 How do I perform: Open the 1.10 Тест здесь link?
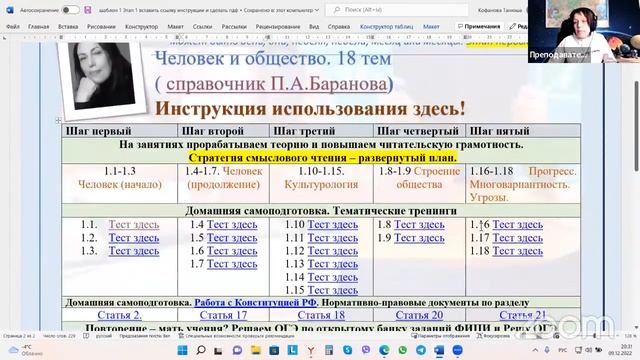click(333, 224)
